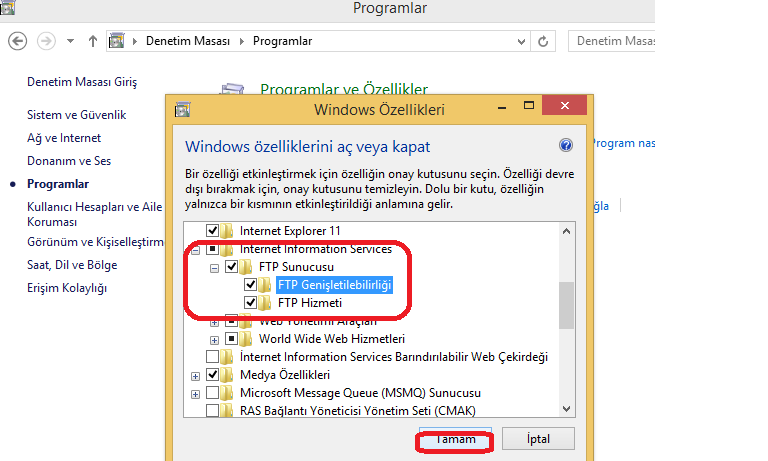Expand the arrow after Denetim Masası breadcrumb
Viewport: 768px width, 461px height.
click(241, 41)
